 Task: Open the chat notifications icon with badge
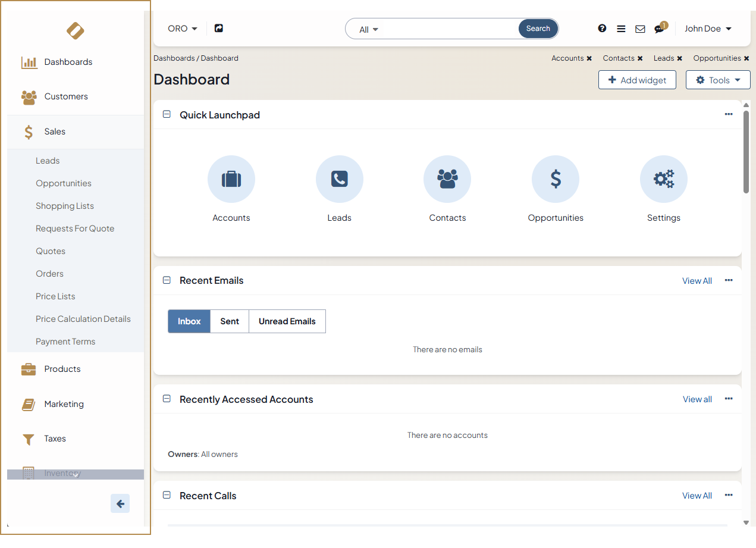(x=659, y=29)
